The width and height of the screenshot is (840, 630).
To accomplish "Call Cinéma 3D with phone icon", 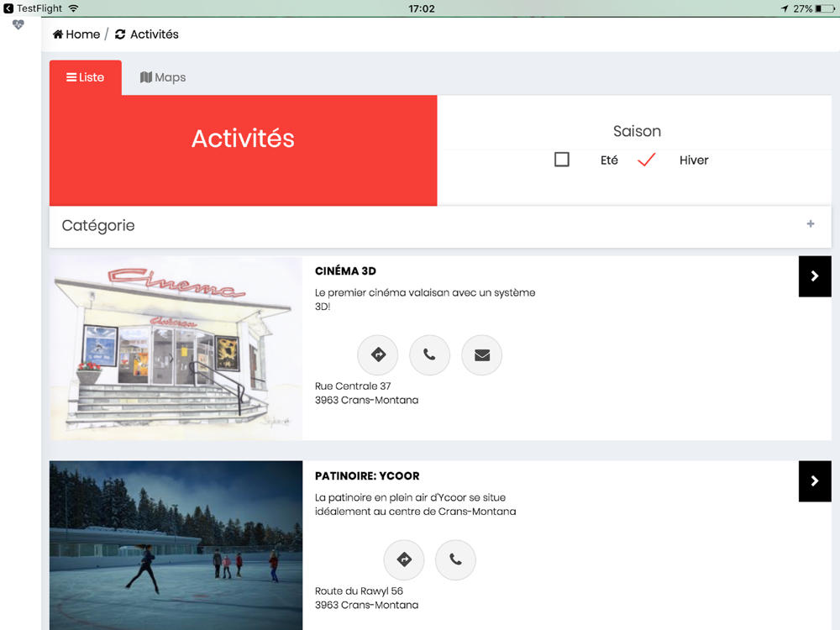I will 429,354.
